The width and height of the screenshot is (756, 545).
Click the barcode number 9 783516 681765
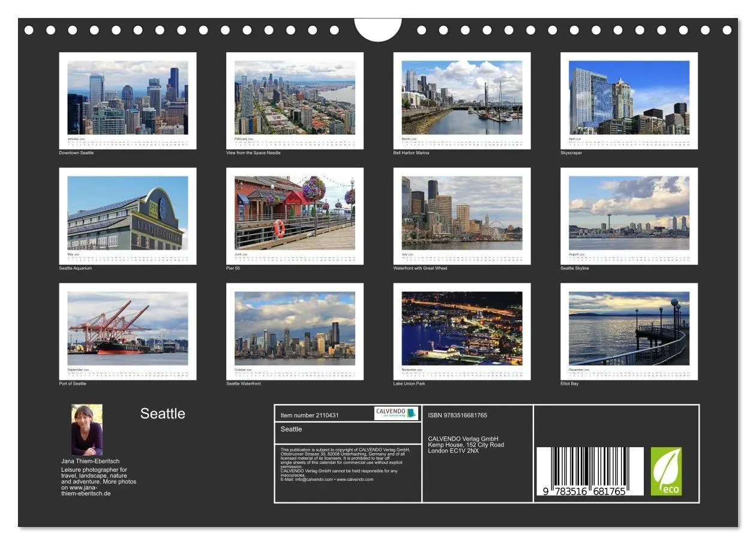pyautogui.click(x=584, y=491)
